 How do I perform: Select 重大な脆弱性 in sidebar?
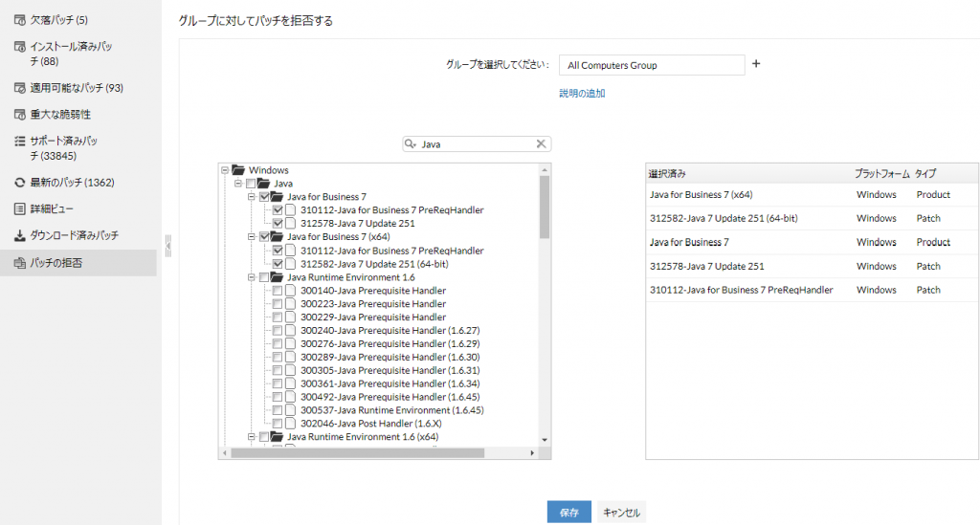pyautogui.click(x=60, y=114)
